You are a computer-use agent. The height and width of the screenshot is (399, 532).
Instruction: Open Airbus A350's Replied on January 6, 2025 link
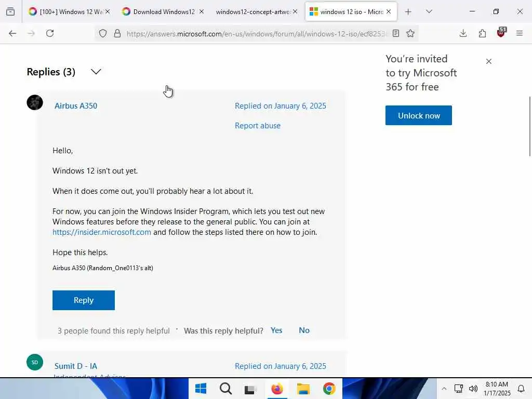click(x=280, y=106)
